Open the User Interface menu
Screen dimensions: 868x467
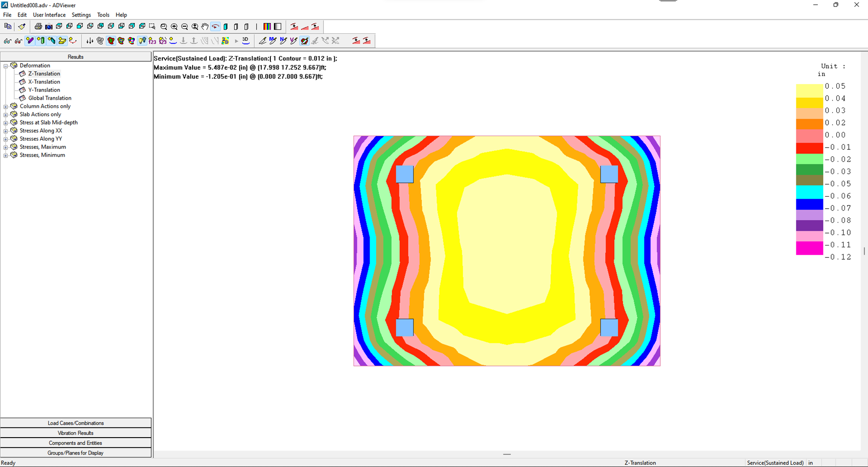49,15
